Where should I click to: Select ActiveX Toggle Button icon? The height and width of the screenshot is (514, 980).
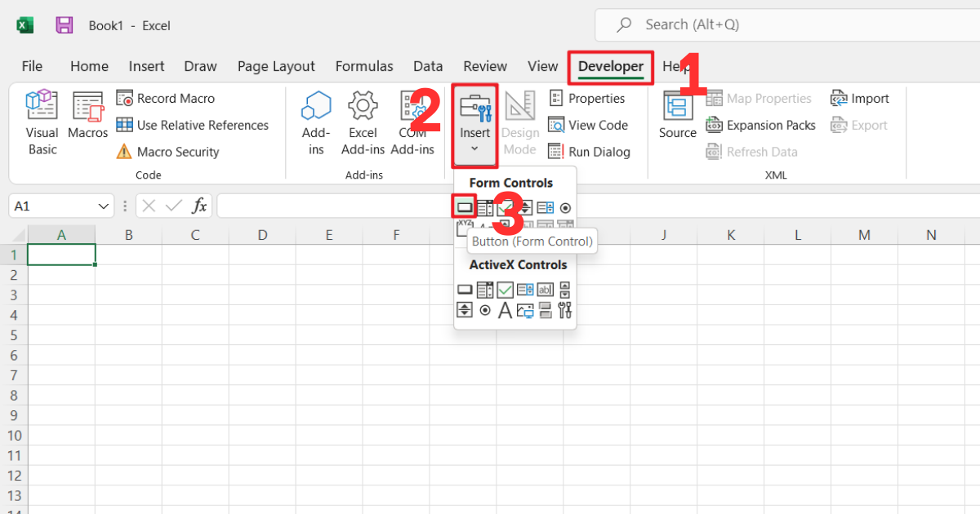[x=545, y=310]
